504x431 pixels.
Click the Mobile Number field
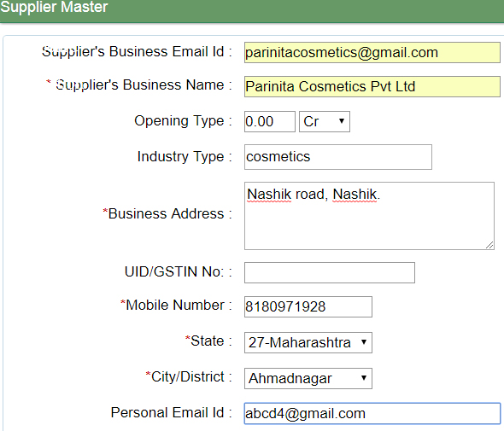pyautogui.click(x=308, y=306)
